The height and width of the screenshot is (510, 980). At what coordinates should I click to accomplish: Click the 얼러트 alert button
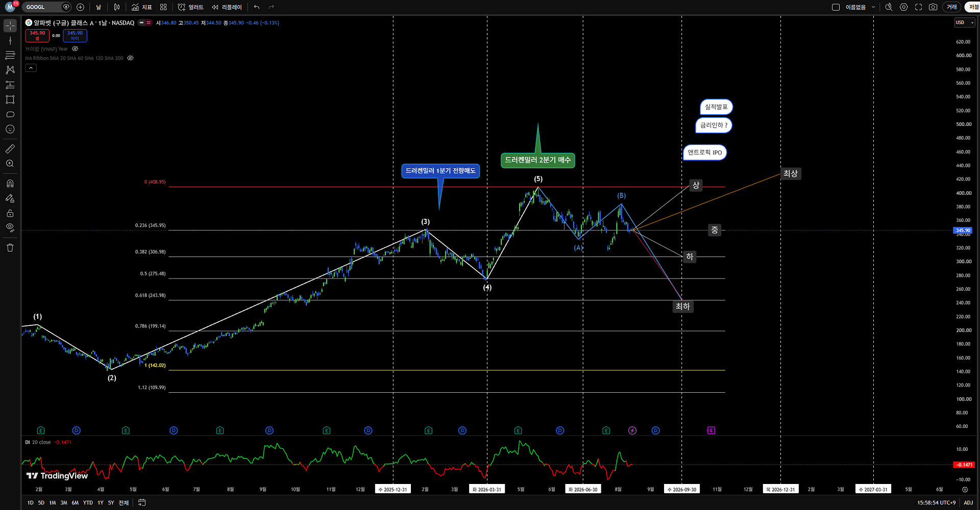coord(190,7)
